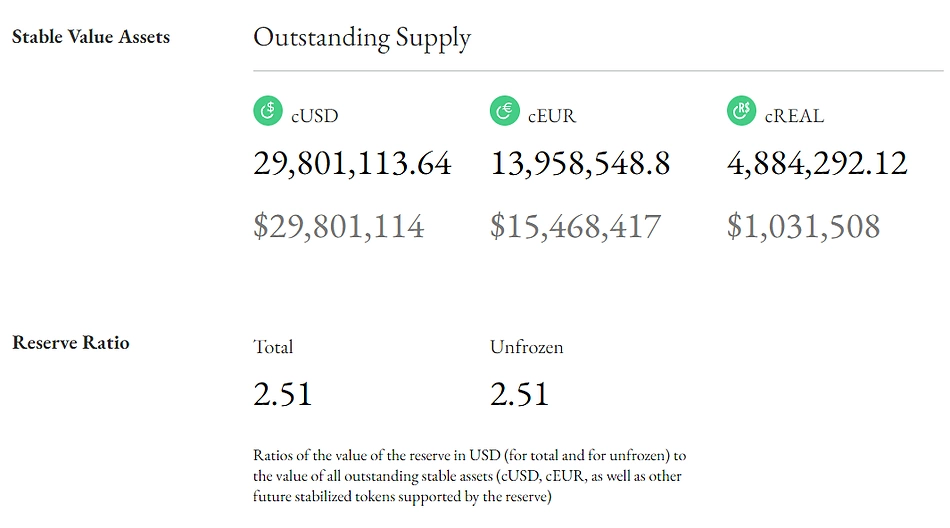
Task: Click the Unfrozen reserve ratio label
Action: pos(526,347)
